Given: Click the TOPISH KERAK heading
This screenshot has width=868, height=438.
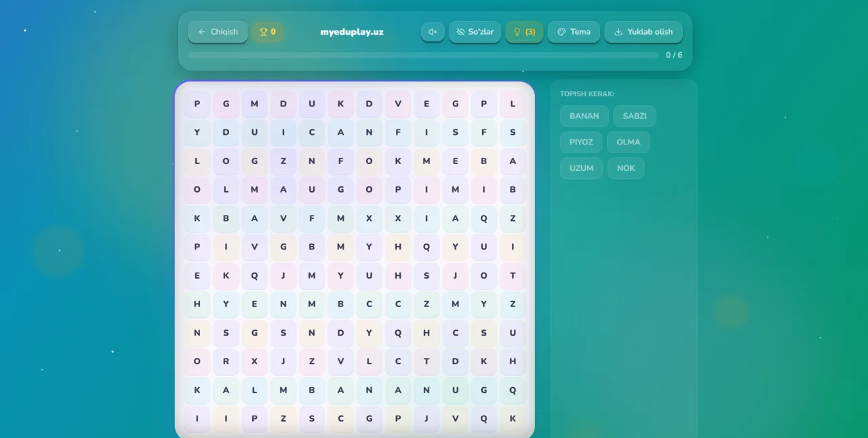Looking at the screenshot, I should (587, 94).
